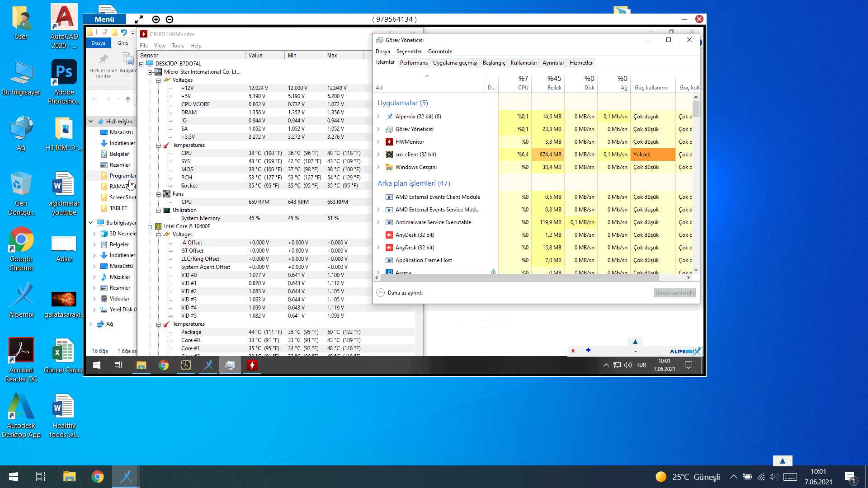Expand the Alpemix (32 bit) process row
Viewport: 868px width, 488px height.
[378, 117]
